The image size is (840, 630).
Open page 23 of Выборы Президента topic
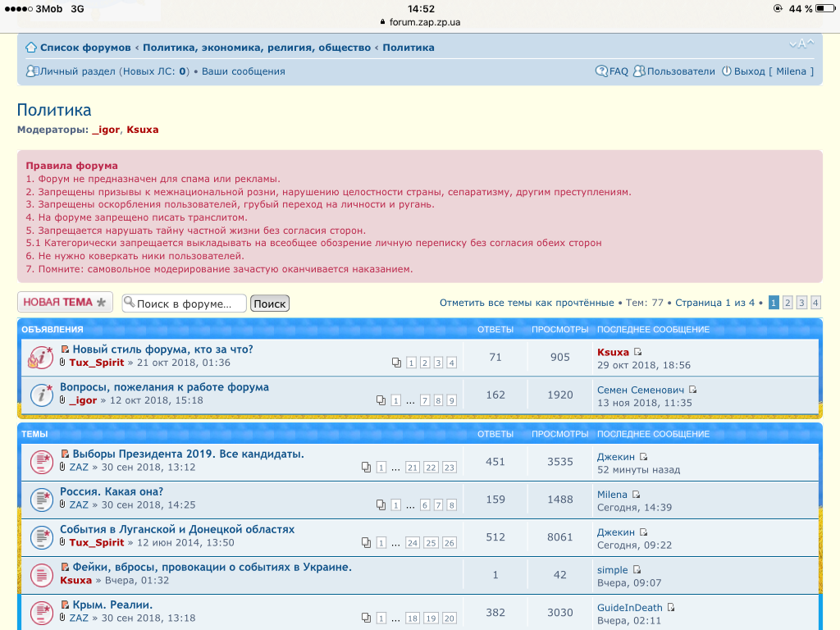[450, 468]
